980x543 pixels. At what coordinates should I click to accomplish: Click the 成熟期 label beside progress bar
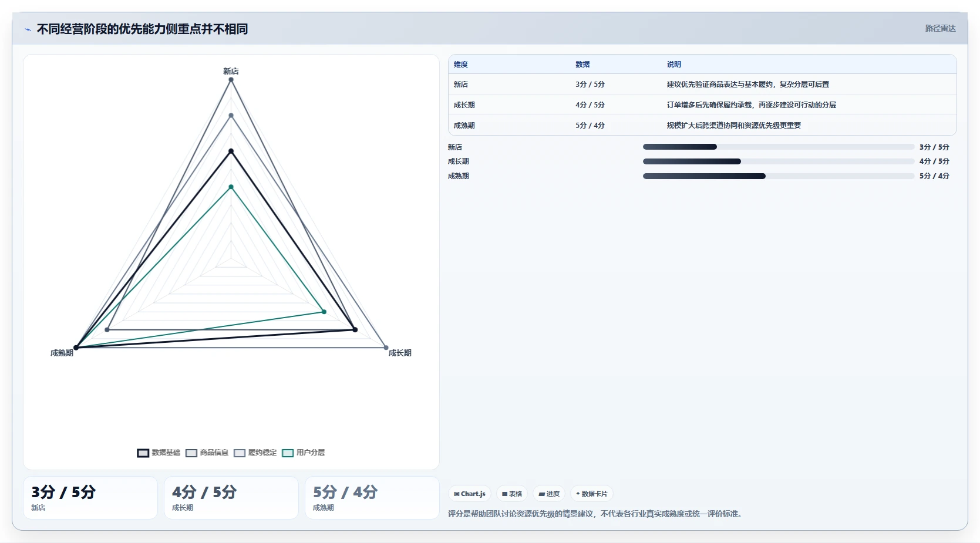pyautogui.click(x=459, y=176)
